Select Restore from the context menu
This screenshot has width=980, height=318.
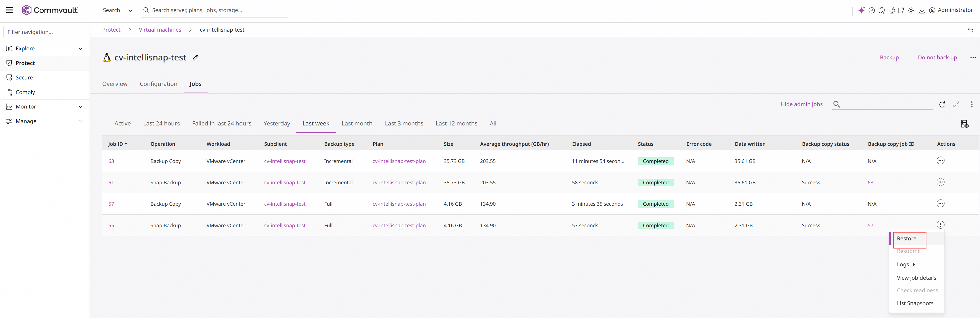tap(907, 239)
